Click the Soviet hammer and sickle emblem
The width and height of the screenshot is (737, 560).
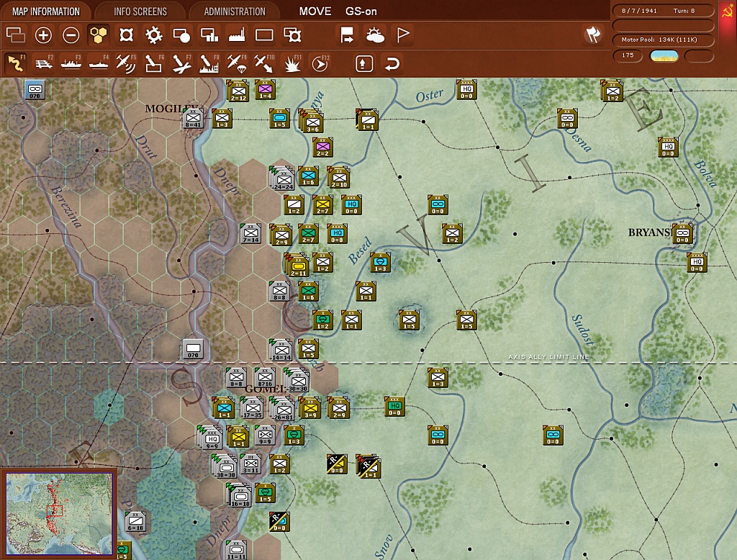click(728, 12)
